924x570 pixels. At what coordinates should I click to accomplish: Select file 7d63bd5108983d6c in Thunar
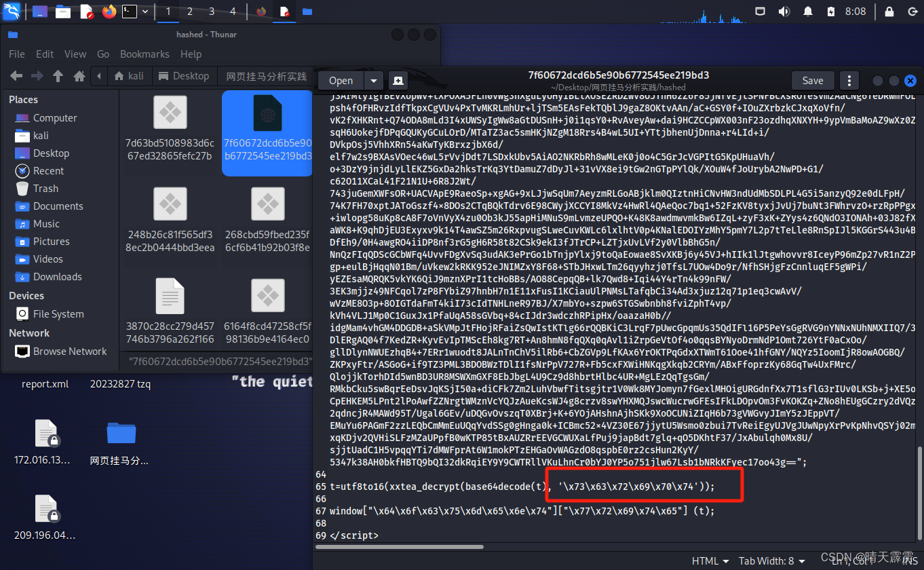pos(170,128)
